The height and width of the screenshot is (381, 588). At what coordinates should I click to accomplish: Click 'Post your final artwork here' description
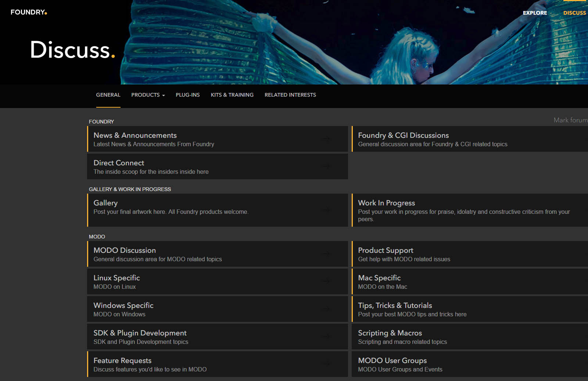(x=171, y=212)
